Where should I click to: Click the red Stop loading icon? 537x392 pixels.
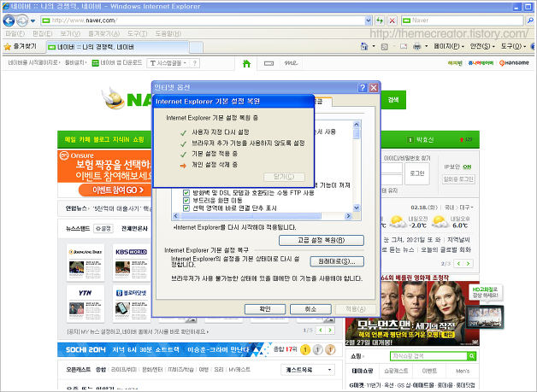pyautogui.click(x=392, y=20)
